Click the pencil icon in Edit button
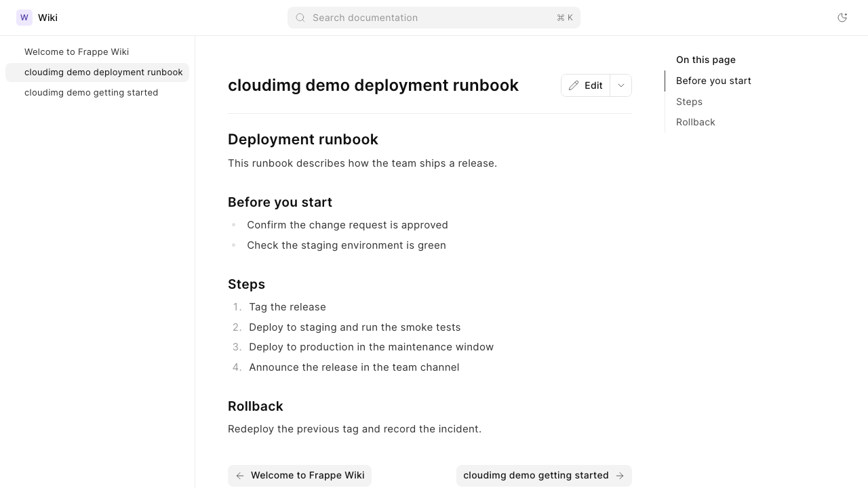Image resolution: width=868 pixels, height=488 pixels. point(574,85)
